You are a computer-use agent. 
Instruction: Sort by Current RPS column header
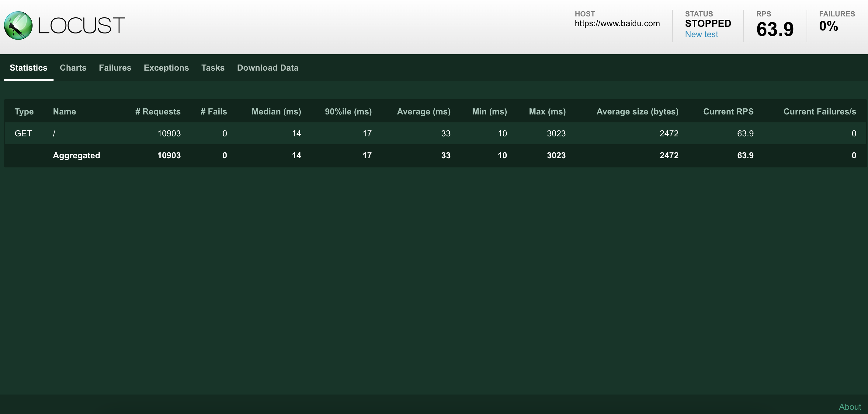coord(728,112)
